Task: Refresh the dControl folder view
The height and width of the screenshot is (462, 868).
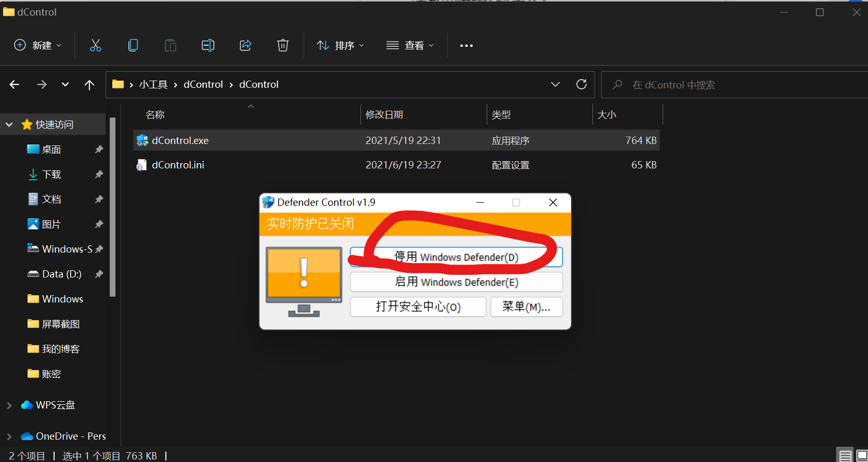Action: pos(581,84)
